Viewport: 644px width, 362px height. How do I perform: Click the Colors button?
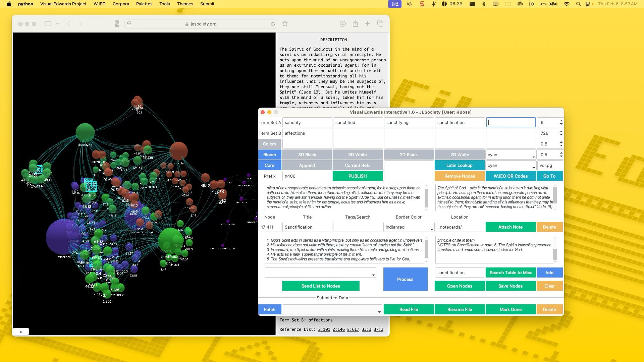(x=270, y=144)
